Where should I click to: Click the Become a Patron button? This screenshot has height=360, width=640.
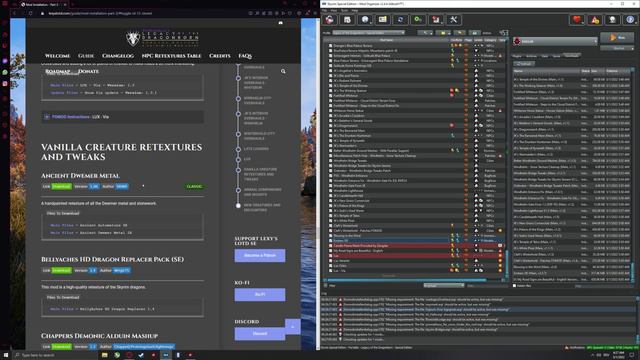tap(260, 256)
